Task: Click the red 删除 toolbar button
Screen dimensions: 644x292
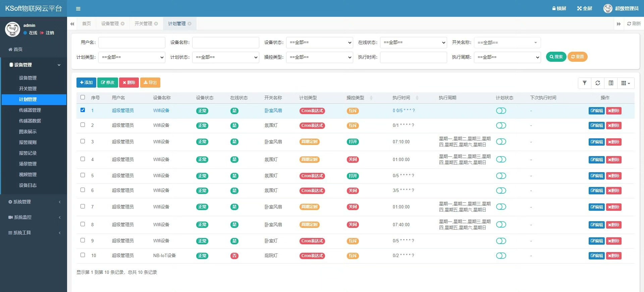Action: coord(129,83)
